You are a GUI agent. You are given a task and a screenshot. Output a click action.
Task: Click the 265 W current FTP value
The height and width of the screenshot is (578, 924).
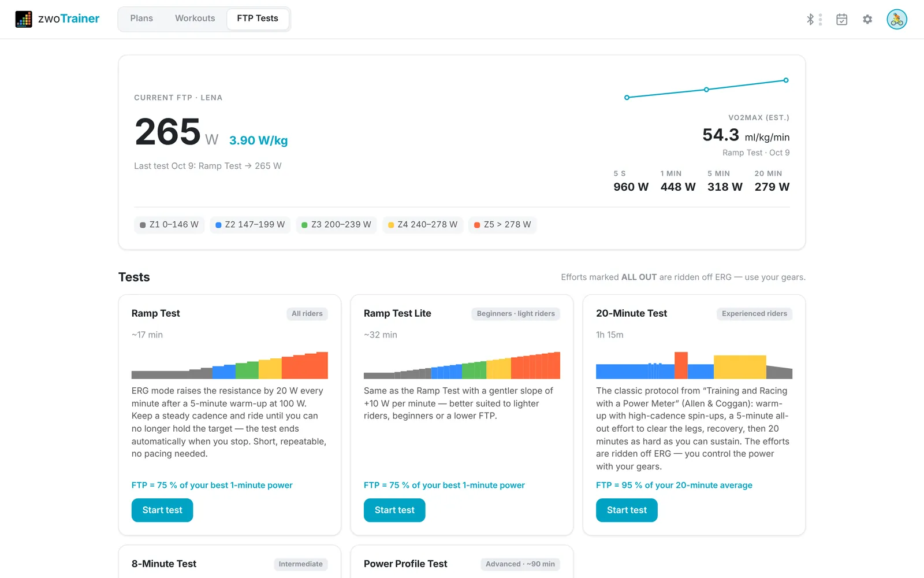pos(177,132)
